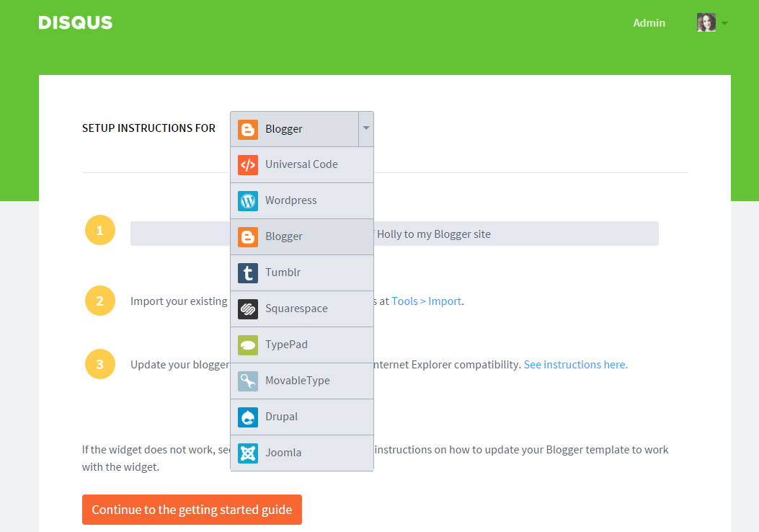
Task: Open the Tools > Import link
Action: coord(426,301)
